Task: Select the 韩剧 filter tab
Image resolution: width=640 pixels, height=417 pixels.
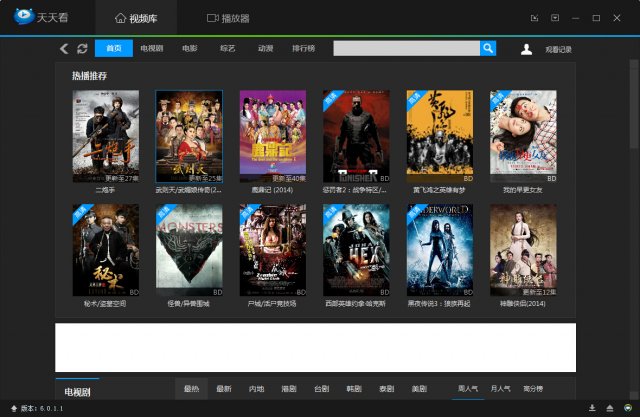Action: (x=354, y=388)
